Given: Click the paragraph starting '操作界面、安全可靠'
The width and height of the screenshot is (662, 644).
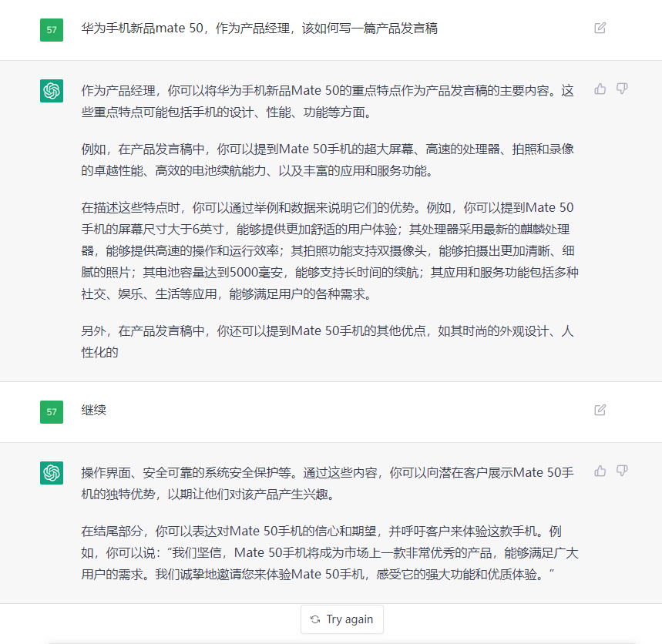Looking at the screenshot, I should pyautogui.click(x=328, y=483).
